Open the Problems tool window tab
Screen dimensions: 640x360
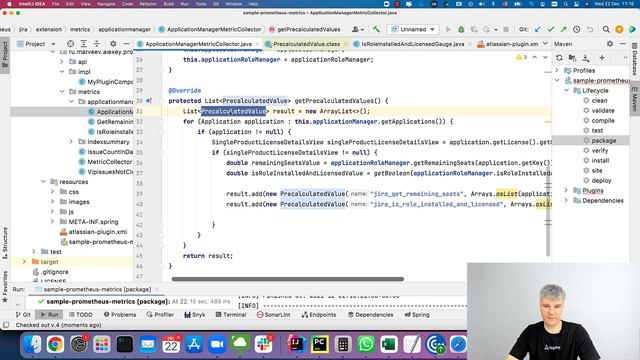click(120, 315)
